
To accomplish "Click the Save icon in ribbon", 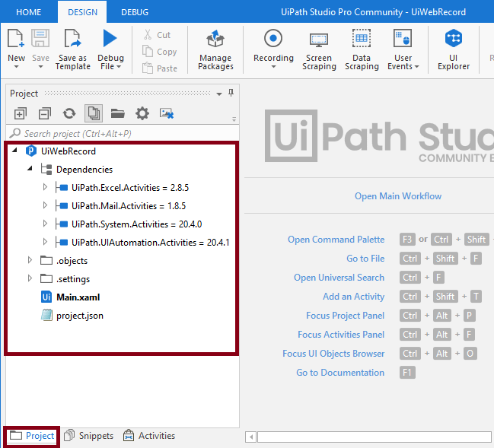I will coord(40,38).
